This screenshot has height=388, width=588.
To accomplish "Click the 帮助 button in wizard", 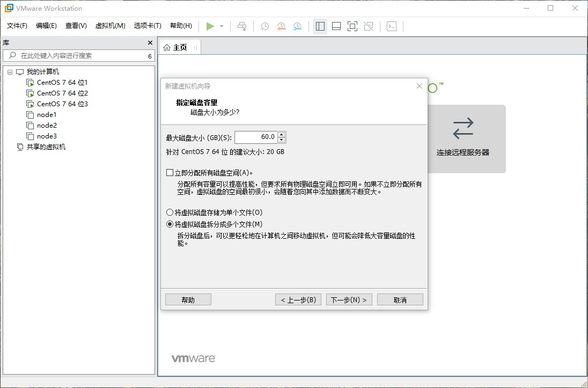I will click(188, 300).
